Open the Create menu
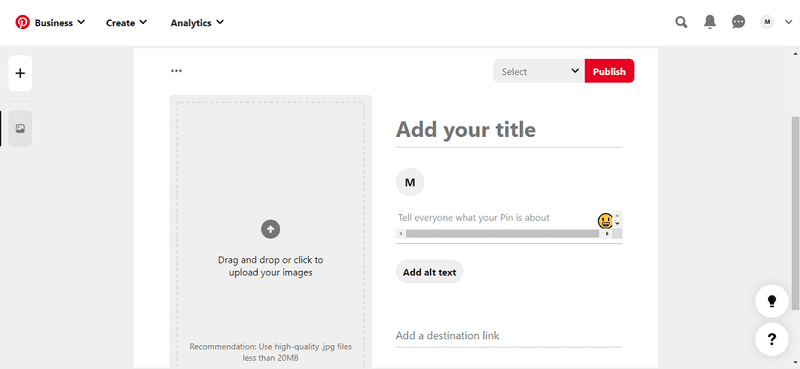This screenshot has height=369, width=800. point(127,22)
